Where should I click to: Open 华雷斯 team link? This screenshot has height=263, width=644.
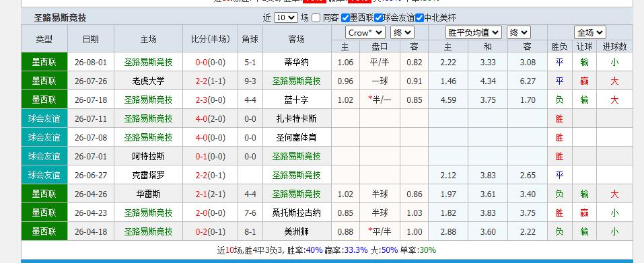pos(148,194)
